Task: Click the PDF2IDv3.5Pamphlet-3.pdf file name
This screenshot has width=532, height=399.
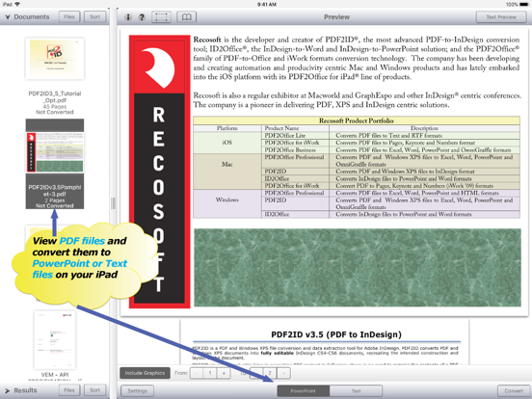Action: (x=55, y=191)
